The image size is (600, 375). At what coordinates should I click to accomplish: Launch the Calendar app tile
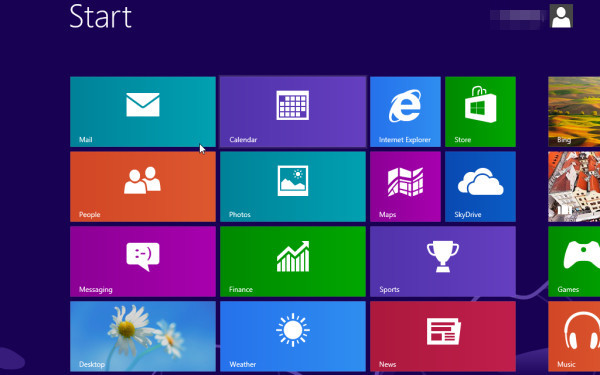(293, 112)
